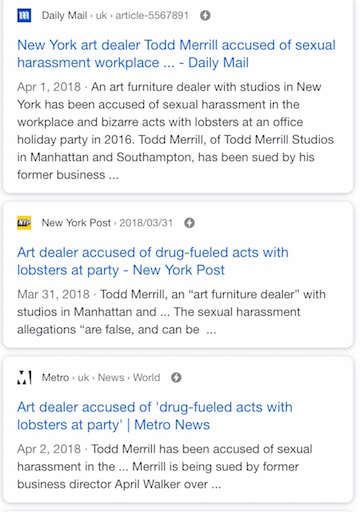The image size is (360, 512).
Task: Click the article-5567891 URL path segment
Action: click(x=152, y=15)
